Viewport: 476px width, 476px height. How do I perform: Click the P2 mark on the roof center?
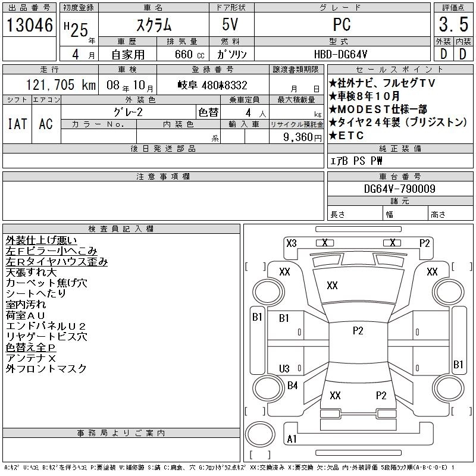coord(358,331)
